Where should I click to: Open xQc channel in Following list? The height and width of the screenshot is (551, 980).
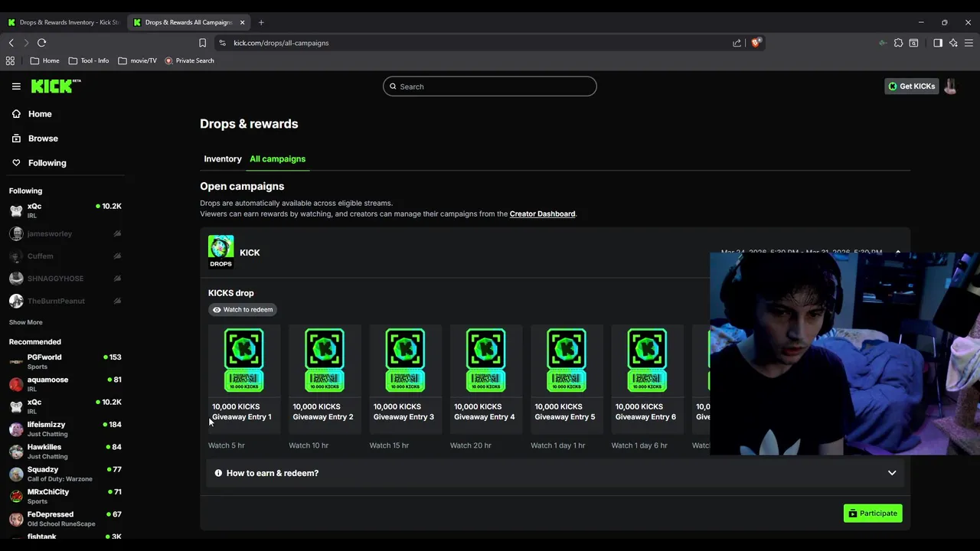pos(65,210)
